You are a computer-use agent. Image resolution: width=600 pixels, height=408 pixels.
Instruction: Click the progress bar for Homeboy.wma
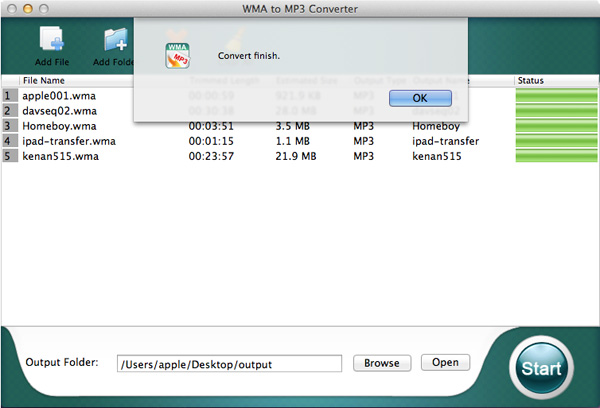(554, 126)
